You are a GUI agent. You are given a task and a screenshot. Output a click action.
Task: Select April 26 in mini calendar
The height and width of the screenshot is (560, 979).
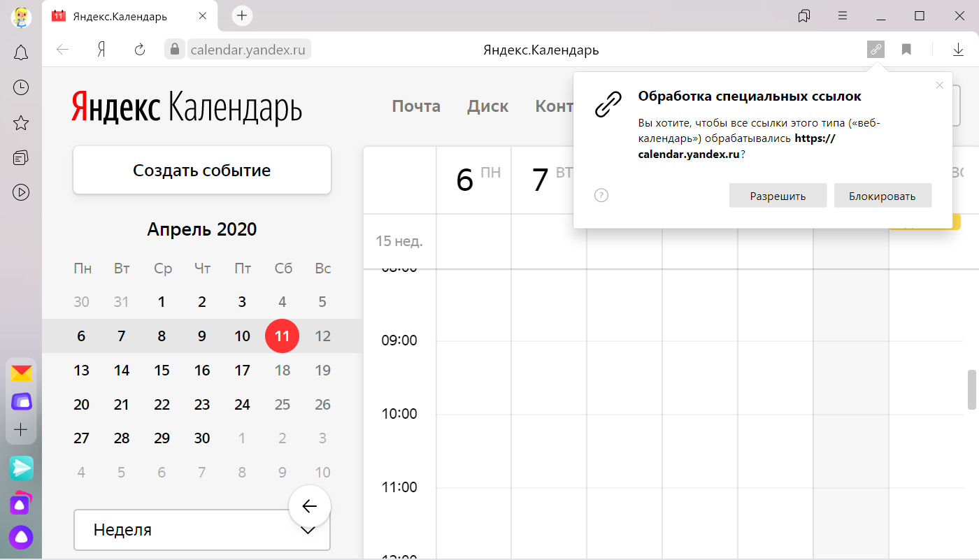click(x=322, y=405)
